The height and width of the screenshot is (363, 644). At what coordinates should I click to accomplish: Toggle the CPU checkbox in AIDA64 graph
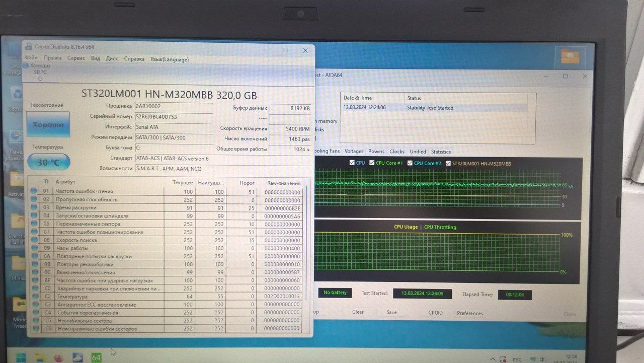pyautogui.click(x=352, y=163)
